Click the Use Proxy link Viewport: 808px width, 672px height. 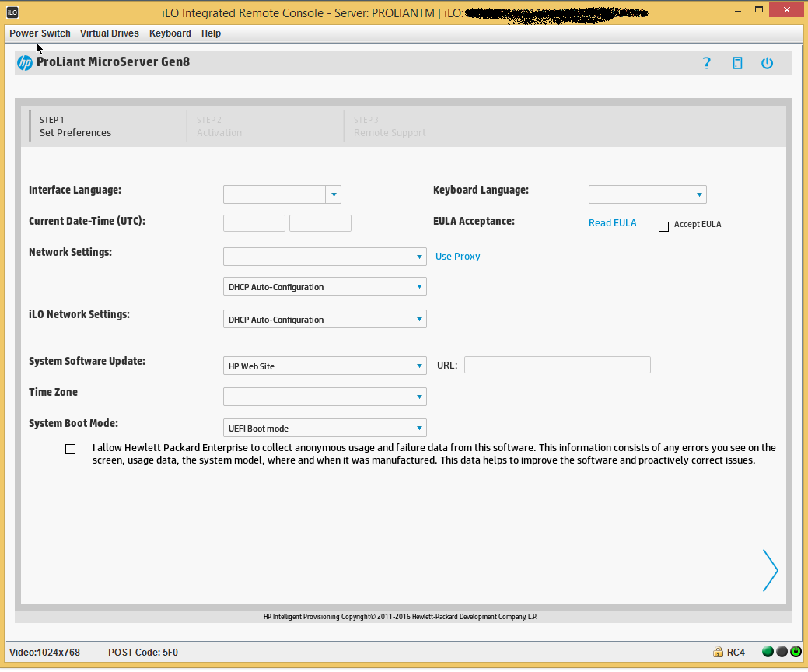click(457, 256)
